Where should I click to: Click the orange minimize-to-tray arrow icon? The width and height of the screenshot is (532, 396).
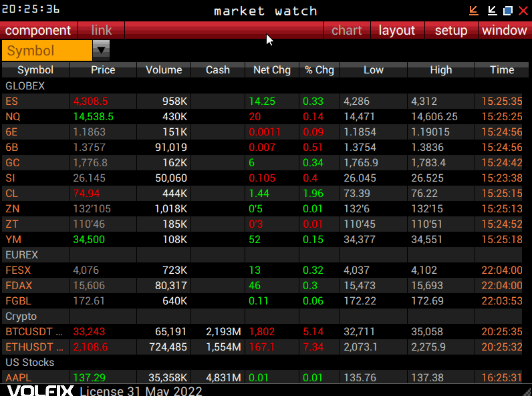coord(474,10)
